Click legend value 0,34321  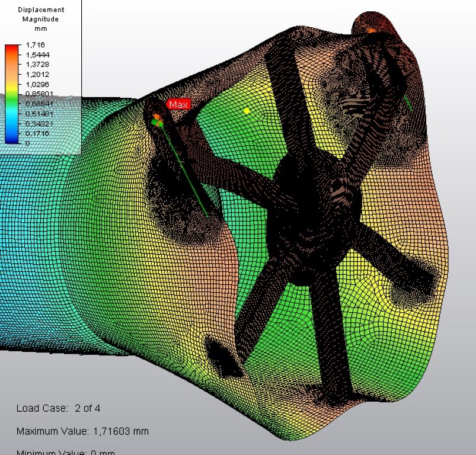tap(40, 124)
